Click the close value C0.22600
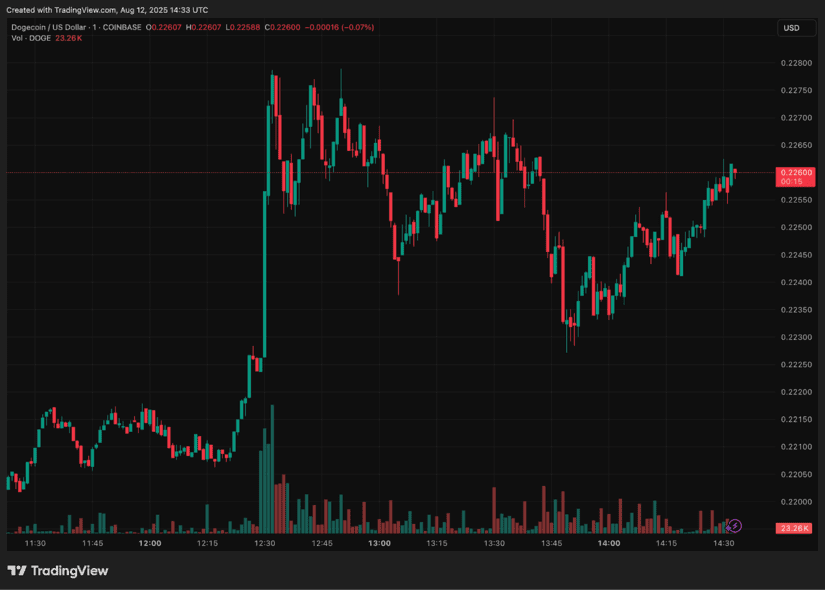 [282, 27]
